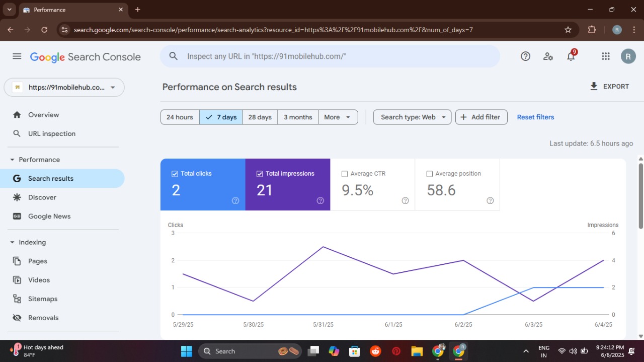The height and width of the screenshot is (362, 644).
Task: Open the property selector dropdown
Action: pos(64,87)
